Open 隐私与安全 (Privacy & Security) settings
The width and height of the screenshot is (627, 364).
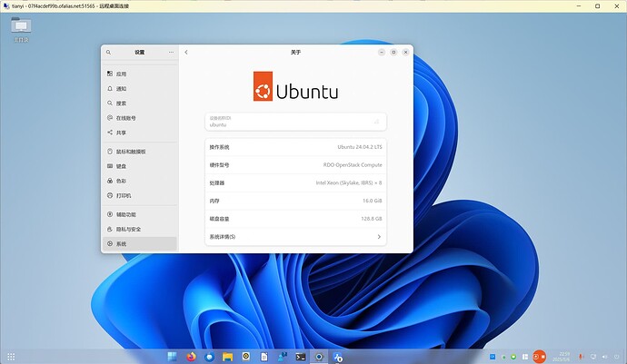(139, 230)
